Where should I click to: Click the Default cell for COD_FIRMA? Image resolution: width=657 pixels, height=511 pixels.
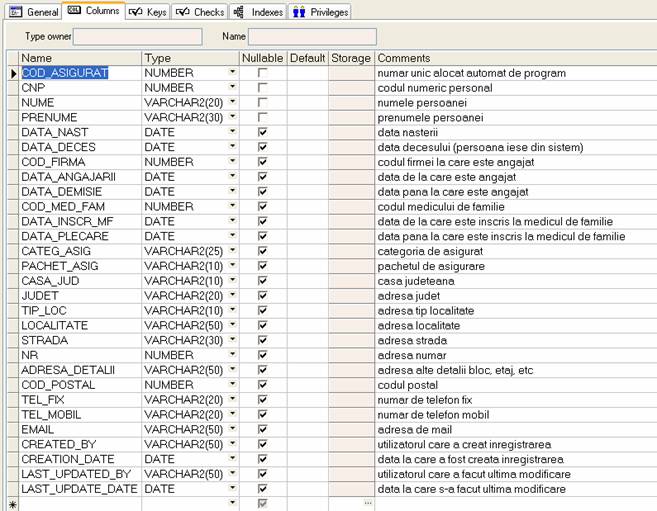pyautogui.click(x=307, y=162)
